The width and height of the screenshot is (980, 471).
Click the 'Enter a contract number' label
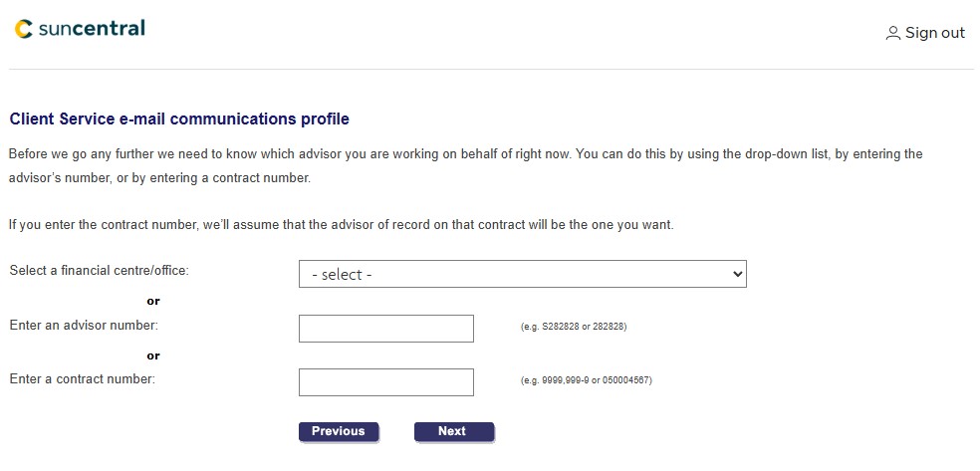[x=83, y=378]
